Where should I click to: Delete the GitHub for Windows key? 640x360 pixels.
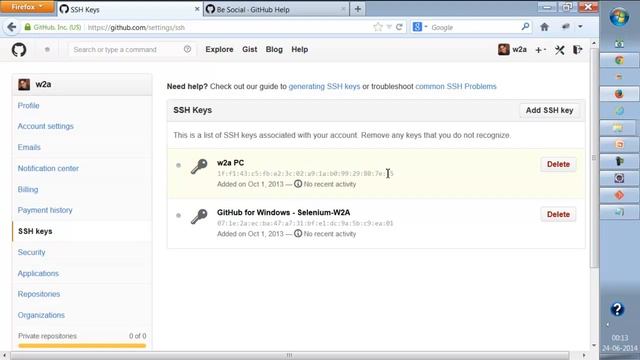click(558, 214)
